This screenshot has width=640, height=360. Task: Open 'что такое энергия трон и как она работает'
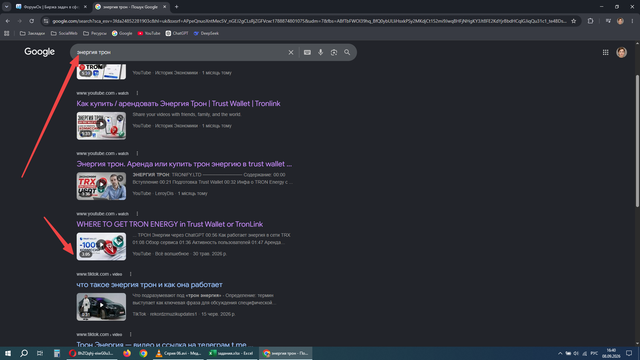(x=149, y=284)
